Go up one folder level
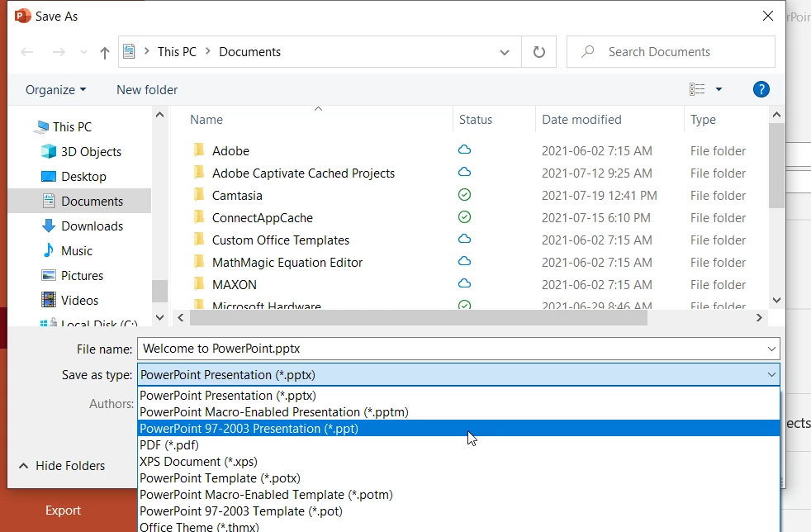Screen dimensions: 811x532 pos(105,52)
